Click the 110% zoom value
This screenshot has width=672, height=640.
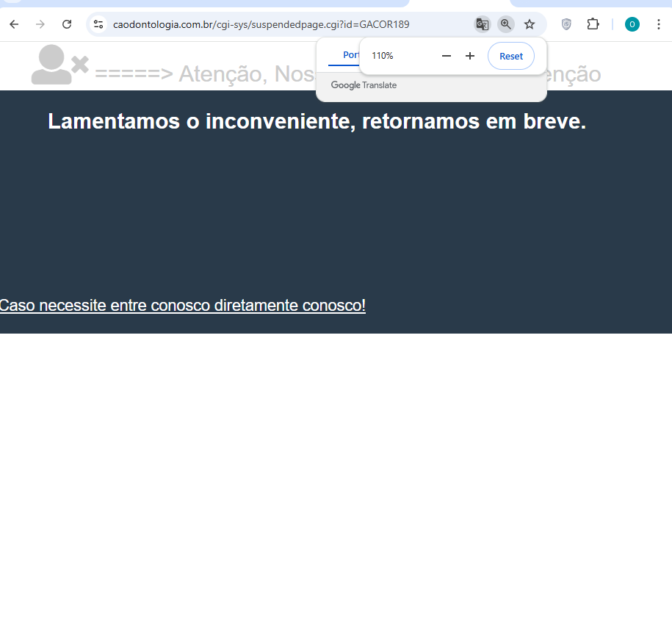pos(383,56)
